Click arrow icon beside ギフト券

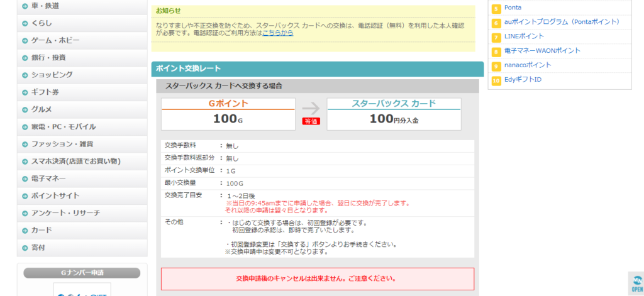25,93
